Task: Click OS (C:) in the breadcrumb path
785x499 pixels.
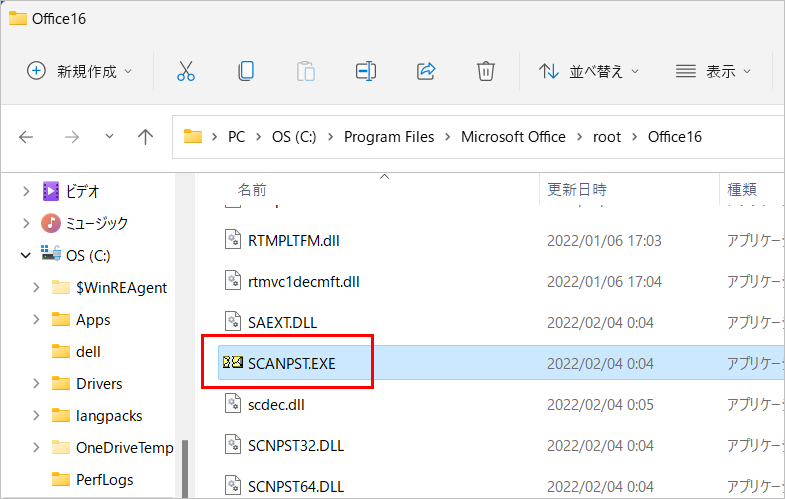Action: point(294,137)
